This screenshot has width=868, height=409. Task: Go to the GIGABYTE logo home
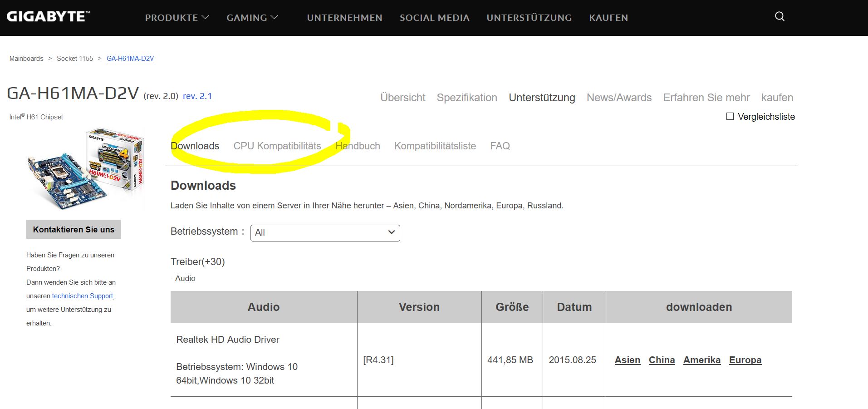pos(48,17)
